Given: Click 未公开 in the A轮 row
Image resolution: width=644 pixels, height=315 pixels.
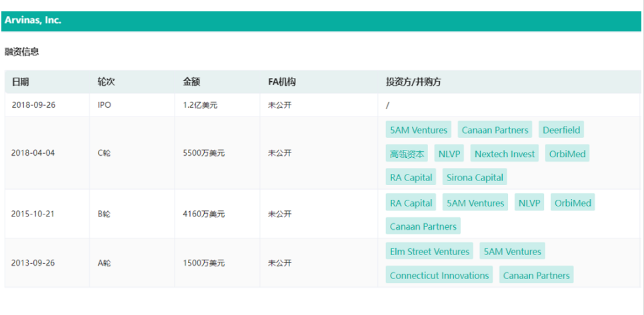Looking at the screenshot, I should point(280,263).
